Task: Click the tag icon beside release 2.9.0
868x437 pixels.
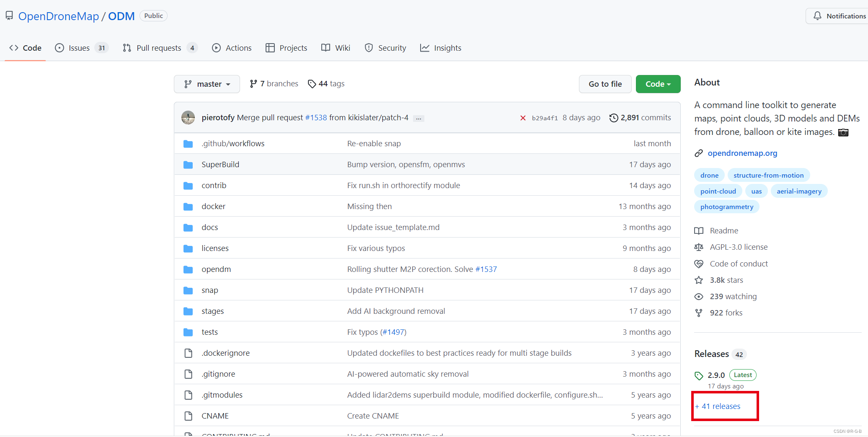Action: tap(699, 375)
